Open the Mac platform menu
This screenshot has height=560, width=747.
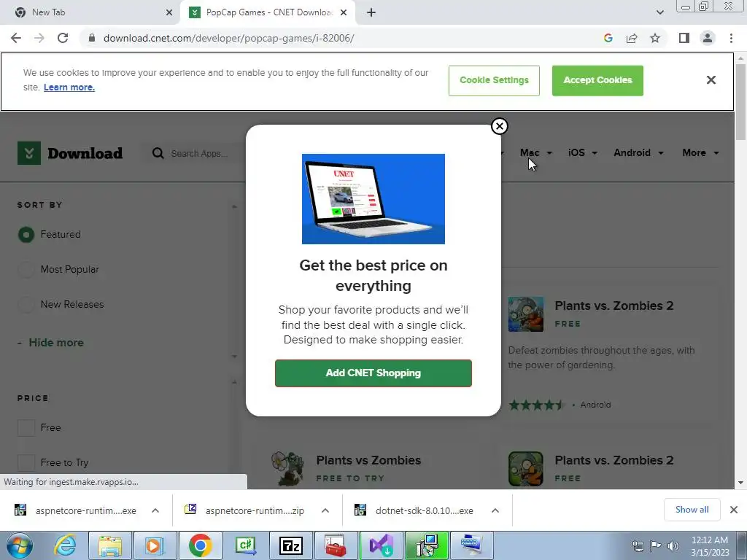coord(535,153)
